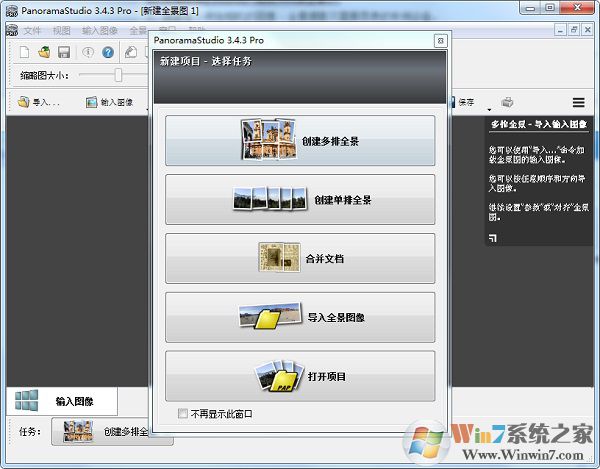600x469 pixels.
Task: Click the new document icon
Action: click(25, 52)
